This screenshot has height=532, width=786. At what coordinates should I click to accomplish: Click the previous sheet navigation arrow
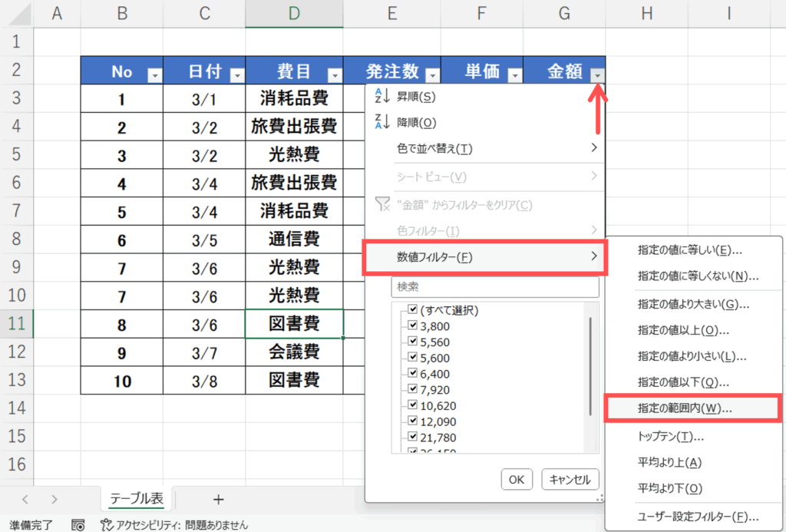pyautogui.click(x=25, y=500)
